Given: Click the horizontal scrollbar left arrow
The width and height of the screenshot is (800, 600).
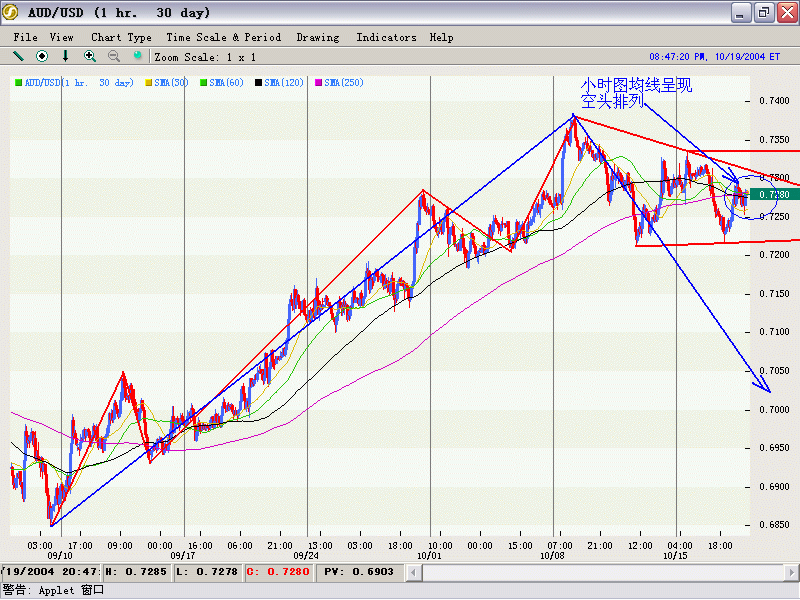Looking at the screenshot, I should [415, 571].
